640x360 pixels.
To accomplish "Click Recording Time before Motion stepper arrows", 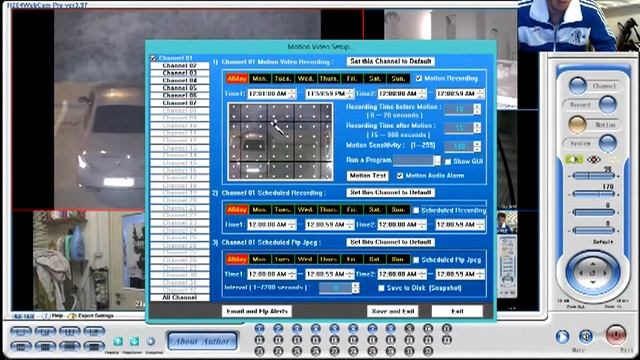I will [x=477, y=109].
